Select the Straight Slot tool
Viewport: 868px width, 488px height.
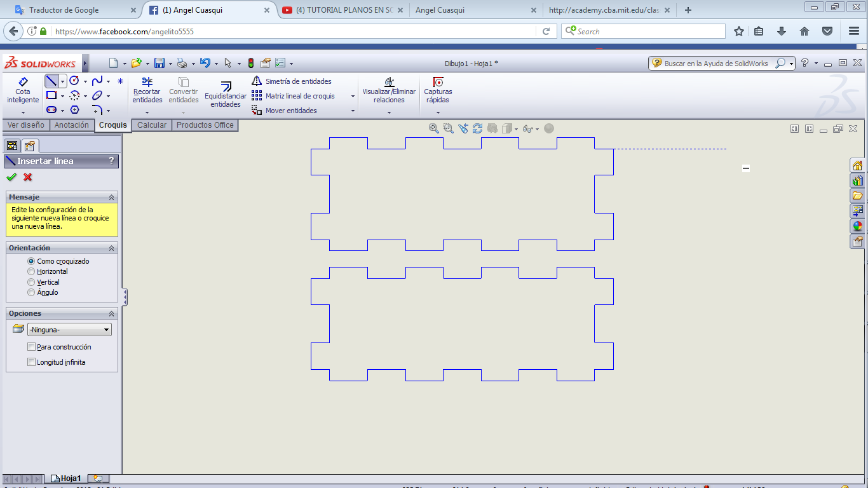pos(51,110)
